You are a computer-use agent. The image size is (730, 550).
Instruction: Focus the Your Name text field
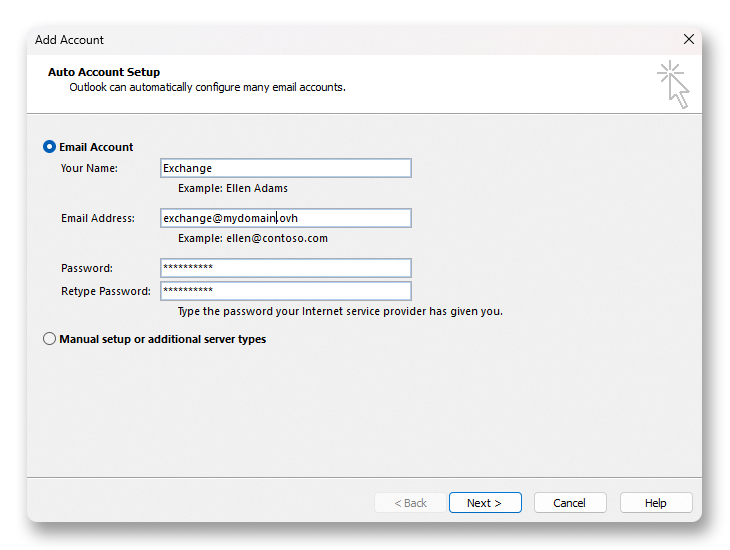[285, 168]
